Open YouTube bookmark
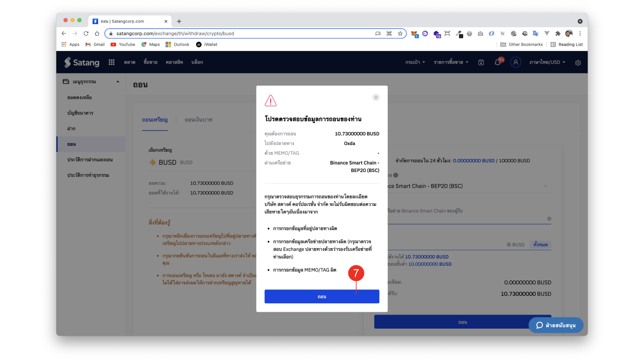 click(123, 44)
